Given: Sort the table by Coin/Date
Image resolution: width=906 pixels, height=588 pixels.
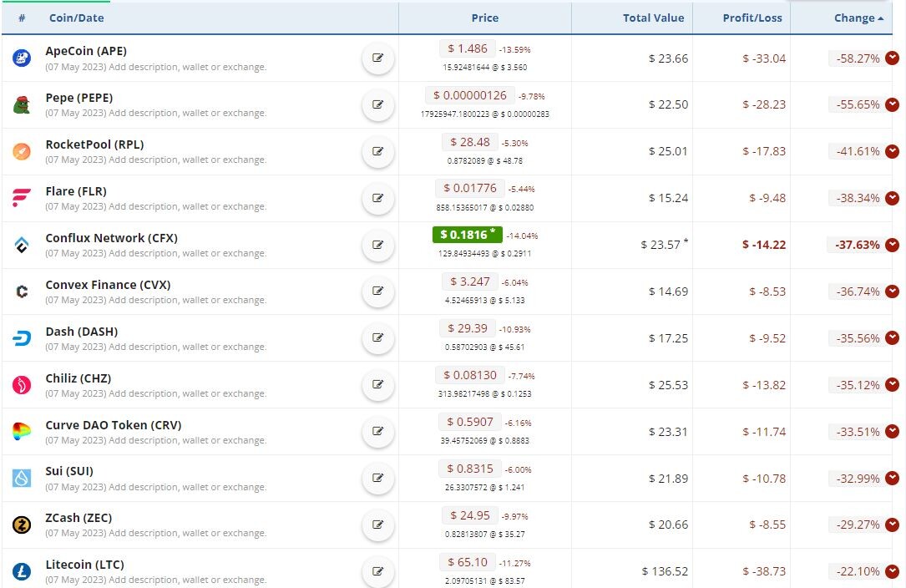Looking at the screenshot, I should 76,18.
